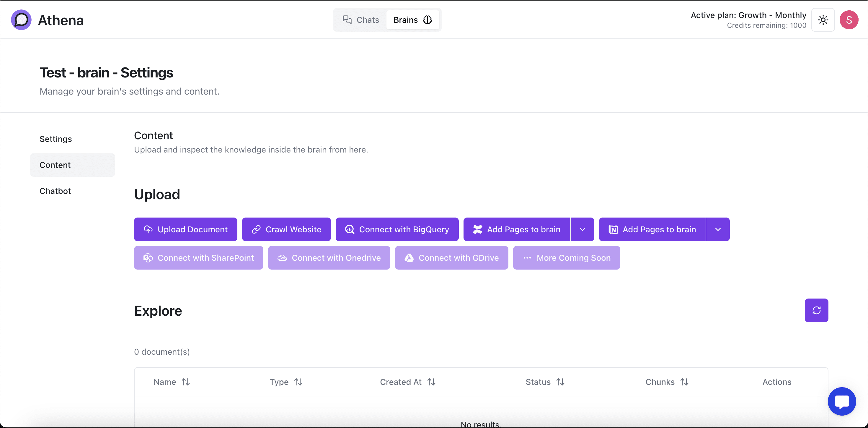Toggle sort order on Status column
This screenshot has height=428, width=868.
point(560,382)
